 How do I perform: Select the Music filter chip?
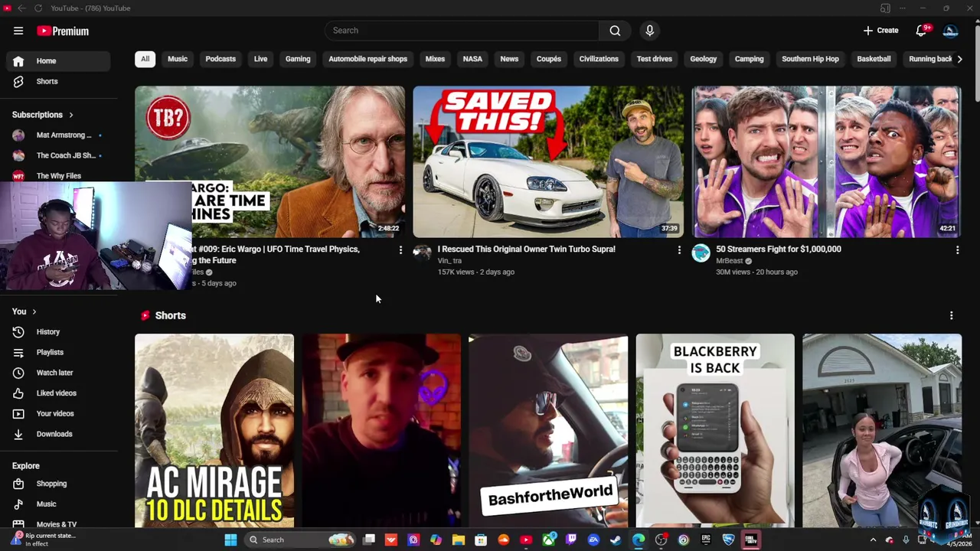pos(178,59)
